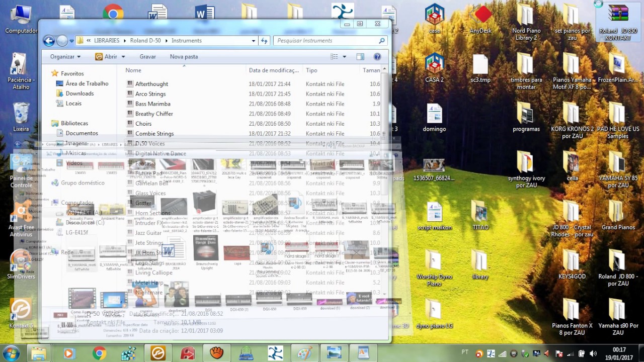The image size is (644, 362).
Task: Select the Computador desktop icon
Action: click(x=21, y=20)
